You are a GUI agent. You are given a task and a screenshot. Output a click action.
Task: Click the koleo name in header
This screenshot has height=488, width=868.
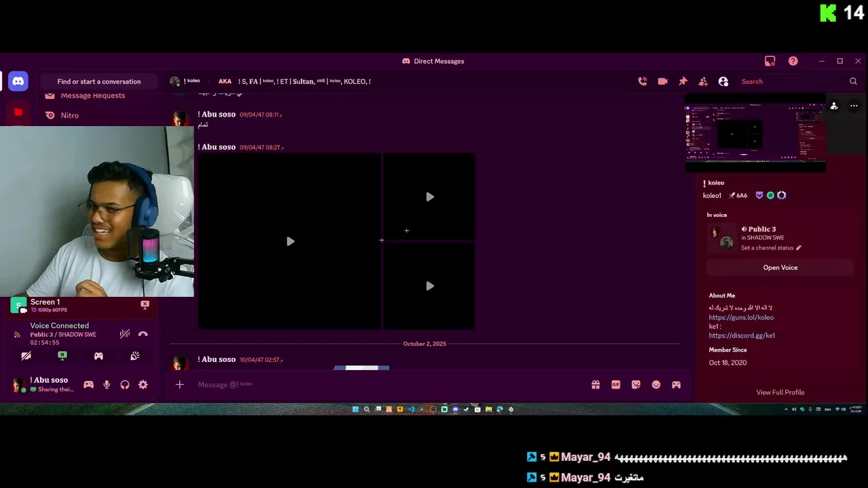(193, 81)
